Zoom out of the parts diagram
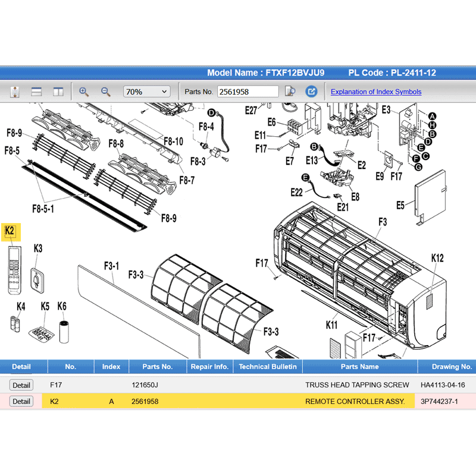The width and height of the screenshot is (476, 476). pos(106,92)
